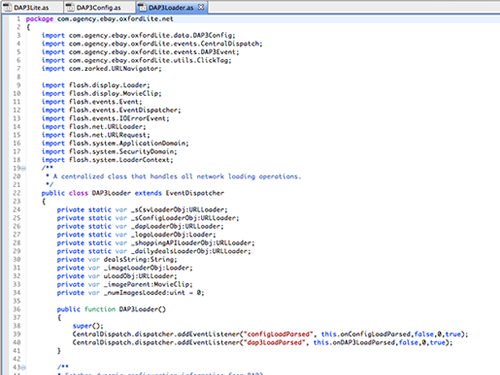
Task: Switch to the DAP3Lite.as tab
Action: coord(32,7)
